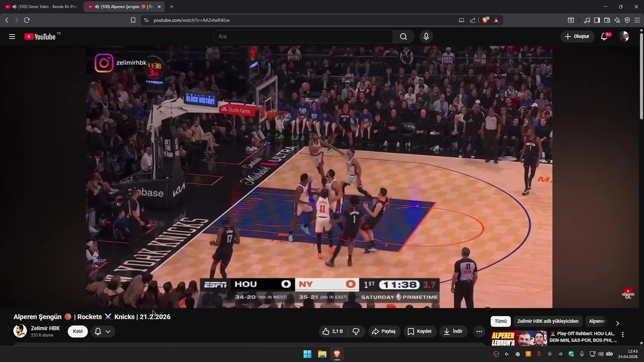Dislike the video with thumbs-down

click(356, 331)
